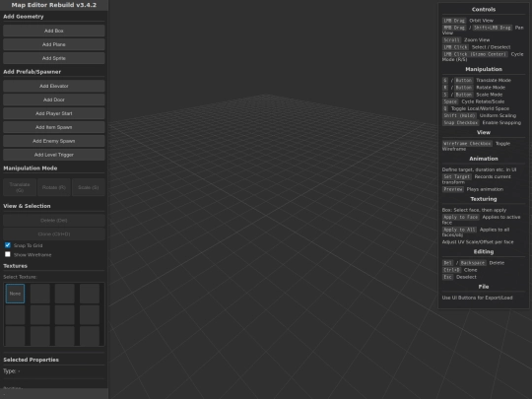Click the Scale Mode help text
The image size is (532, 399).
[490, 95]
